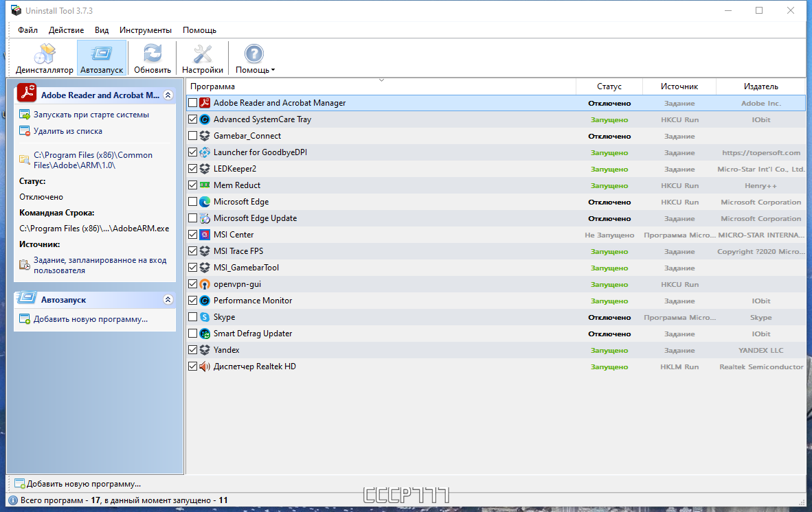Image resolution: width=812 pixels, height=512 pixels.
Task: Collapse the Автозапуск side panel
Action: tap(168, 299)
